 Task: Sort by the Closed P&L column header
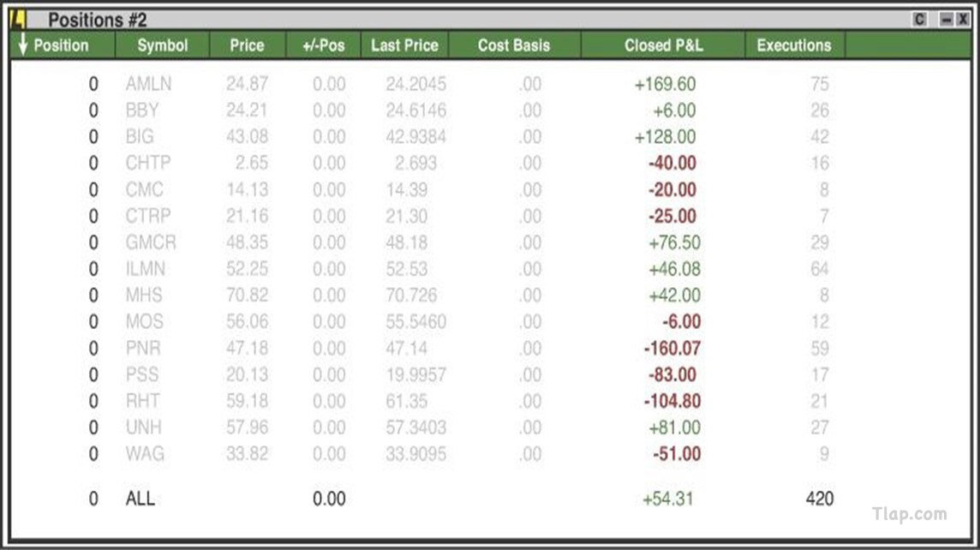tap(663, 45)
